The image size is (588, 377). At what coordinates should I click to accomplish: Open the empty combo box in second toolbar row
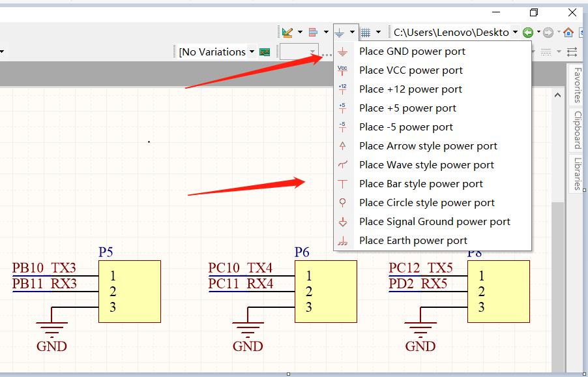299,52
